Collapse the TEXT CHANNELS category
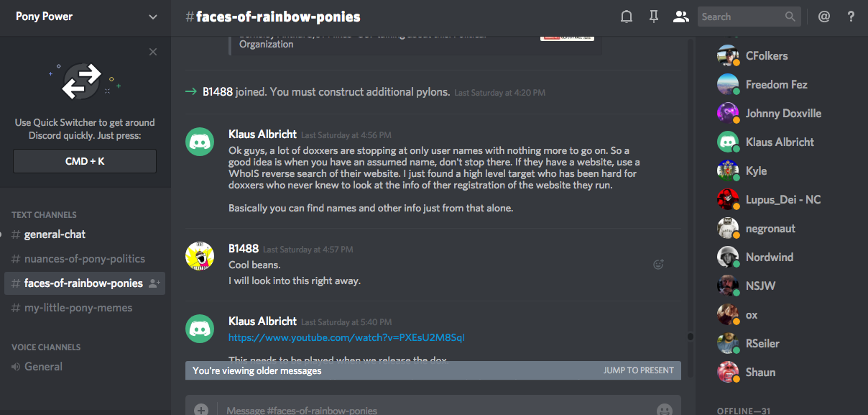The image size is (868, 415). 44,214
